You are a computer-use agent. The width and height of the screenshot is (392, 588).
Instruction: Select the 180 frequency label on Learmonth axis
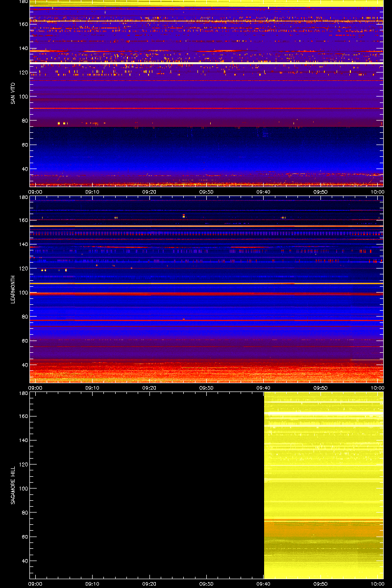[x=23, y=197]
